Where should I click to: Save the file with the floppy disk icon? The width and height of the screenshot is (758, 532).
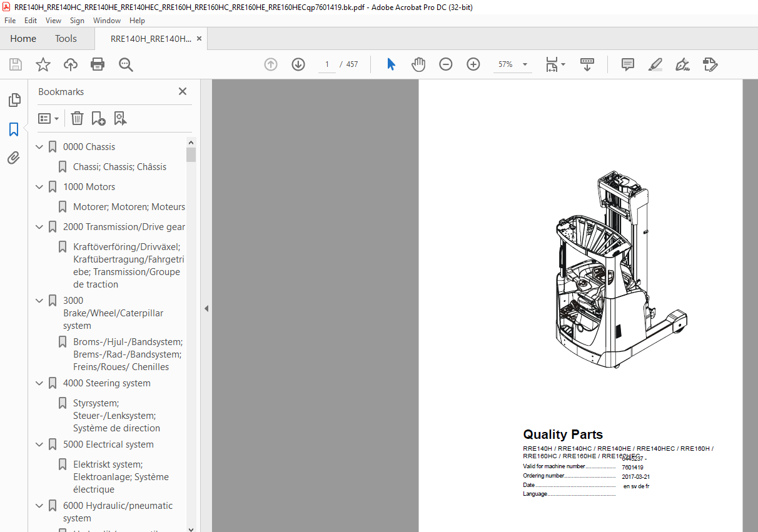click(x=16, y=64)
